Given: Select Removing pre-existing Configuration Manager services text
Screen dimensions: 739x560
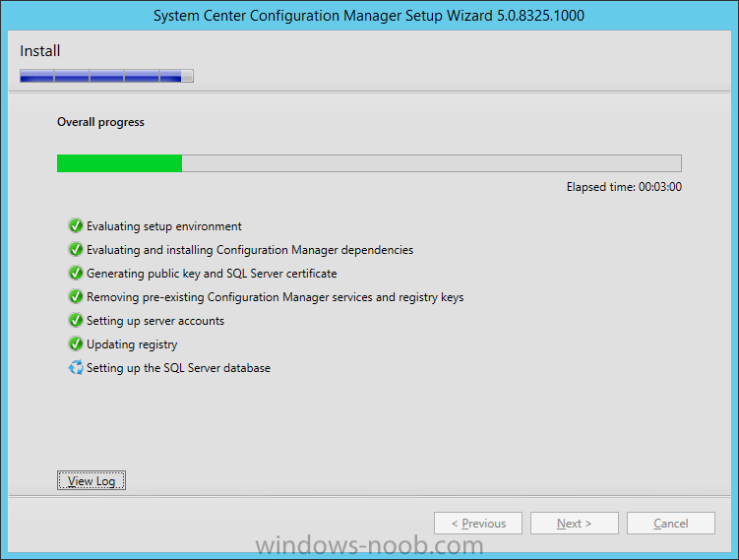Looking at the screenshot, I should coord(276,297).
